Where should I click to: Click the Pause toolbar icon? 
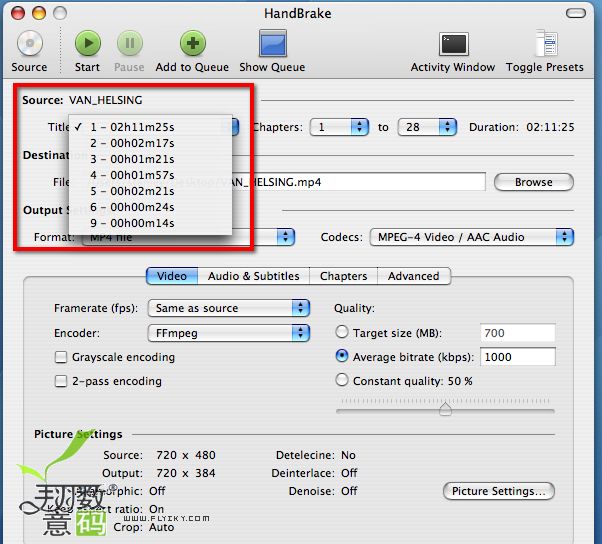[x=129, y=43]
